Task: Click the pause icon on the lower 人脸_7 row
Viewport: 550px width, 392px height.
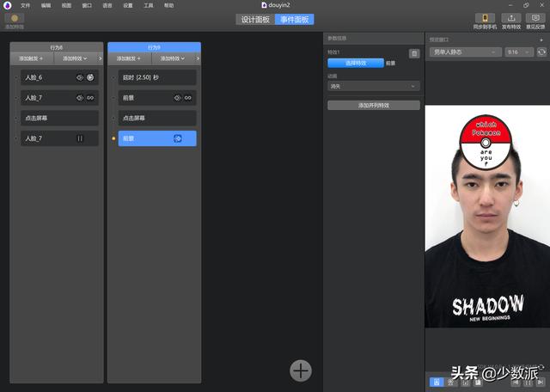Action: click(x=80, y=138)
